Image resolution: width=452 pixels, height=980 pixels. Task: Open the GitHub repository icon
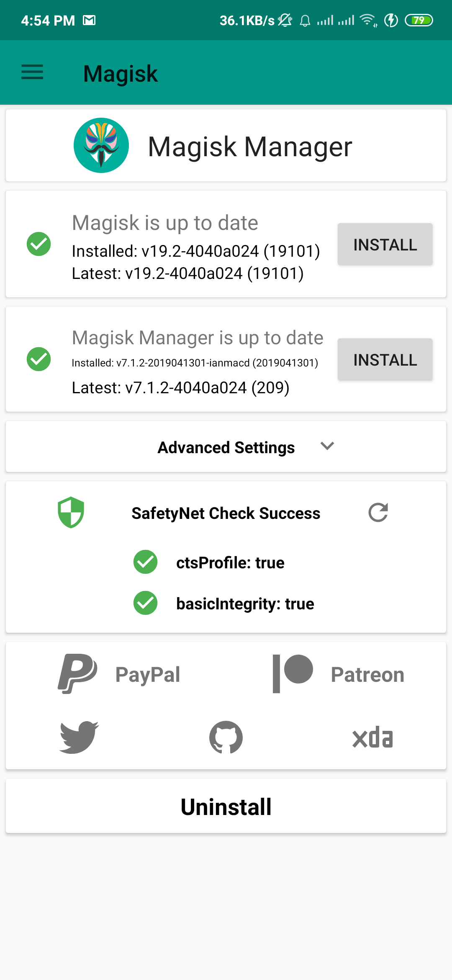226,737
